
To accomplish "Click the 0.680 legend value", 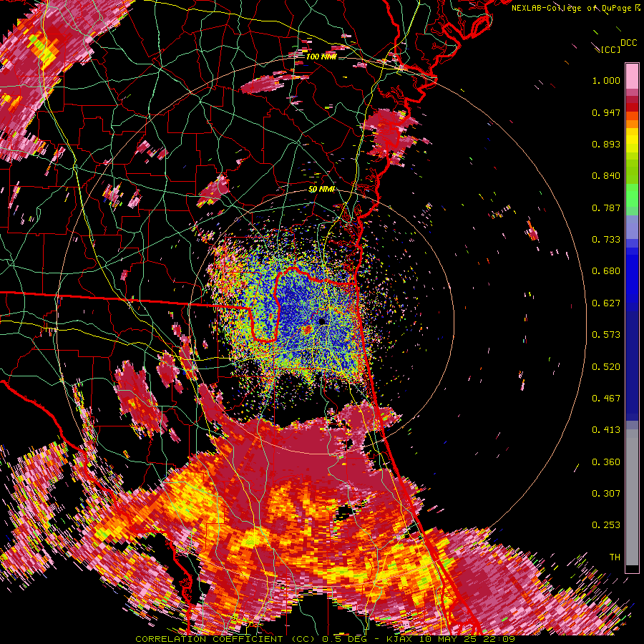I will coord(606,271).
